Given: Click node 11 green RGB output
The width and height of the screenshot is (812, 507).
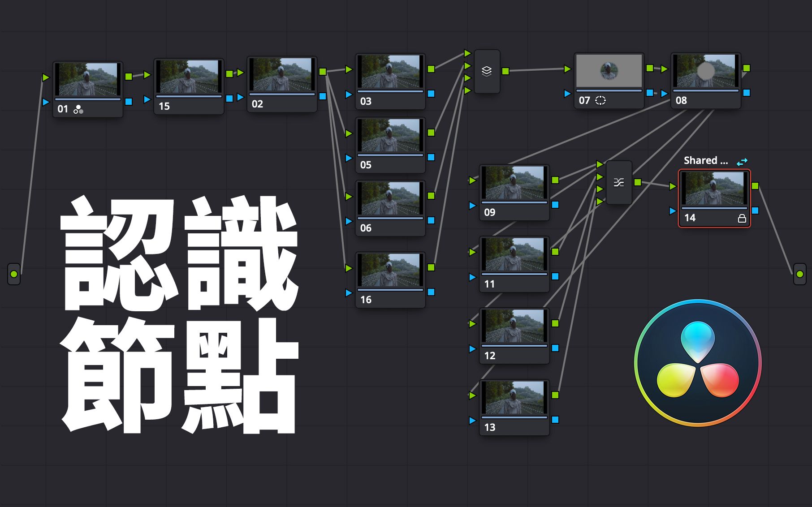Looking at the screenshot, I should pyautogui.click(x=555, y=252).
